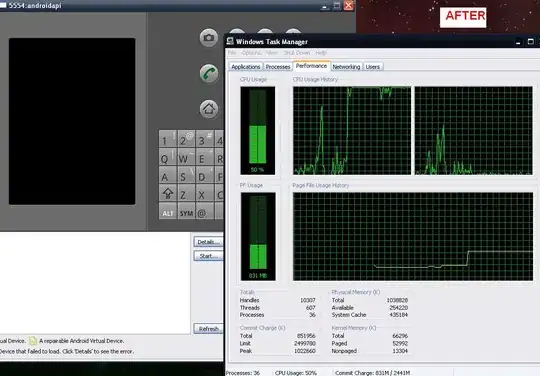
Task: Click the Start... button
Action: 208,256
